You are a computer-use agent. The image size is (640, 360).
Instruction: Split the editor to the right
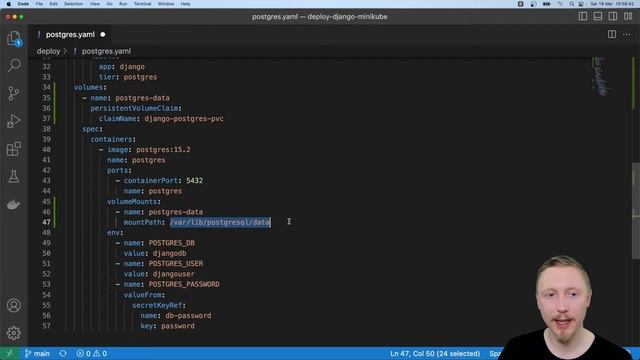click(x=612, y=35)
